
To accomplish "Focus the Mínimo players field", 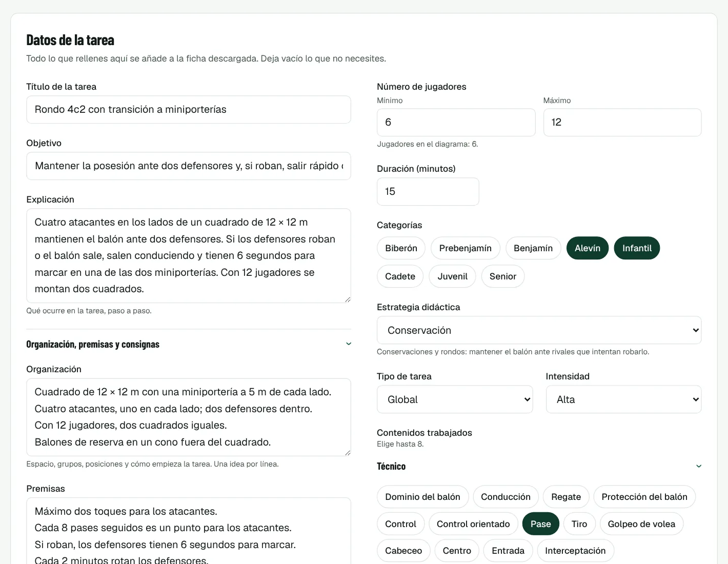I will click(x=456, y=123).
